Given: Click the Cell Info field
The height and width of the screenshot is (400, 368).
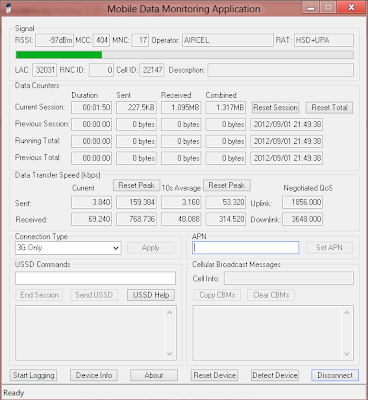Looking at the screenshot, I should coord(289,278).
